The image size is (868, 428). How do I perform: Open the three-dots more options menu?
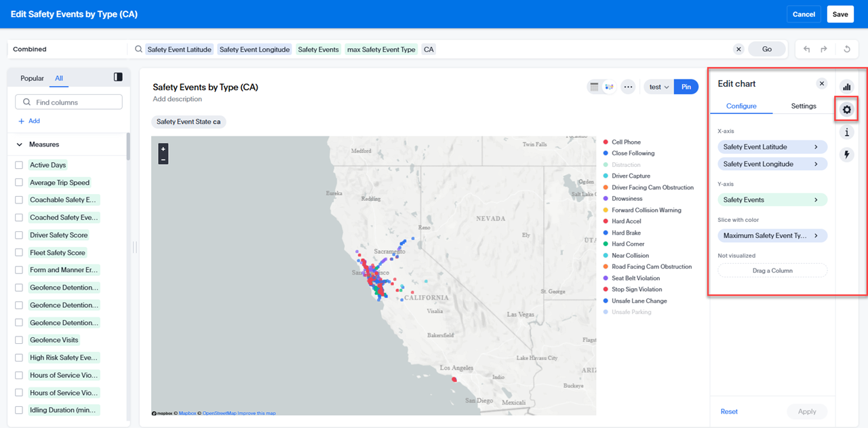628,87
